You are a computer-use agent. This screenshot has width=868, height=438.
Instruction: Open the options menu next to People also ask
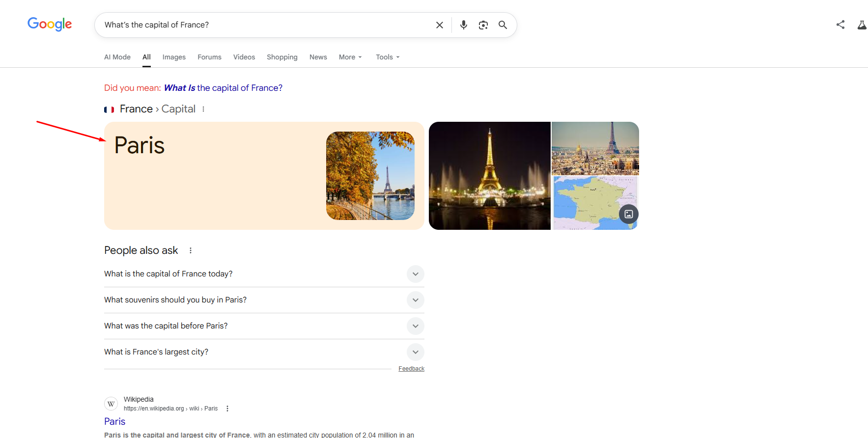(191, 250)
